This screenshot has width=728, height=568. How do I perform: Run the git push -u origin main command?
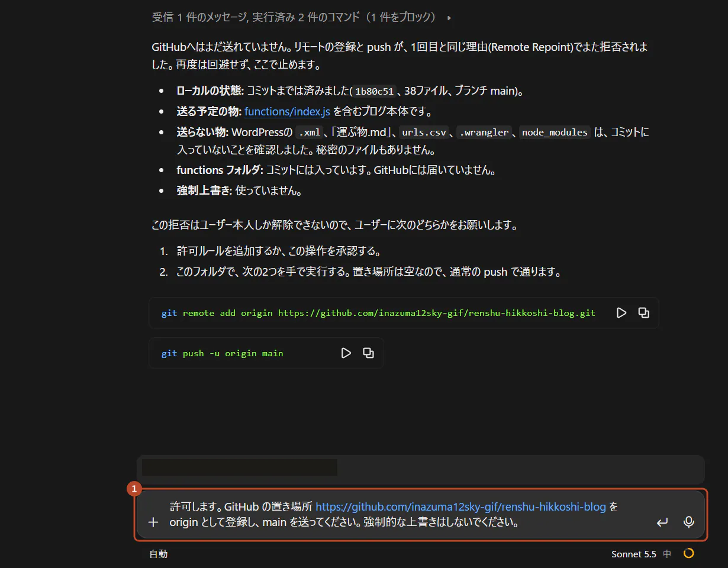click(346, 353)
